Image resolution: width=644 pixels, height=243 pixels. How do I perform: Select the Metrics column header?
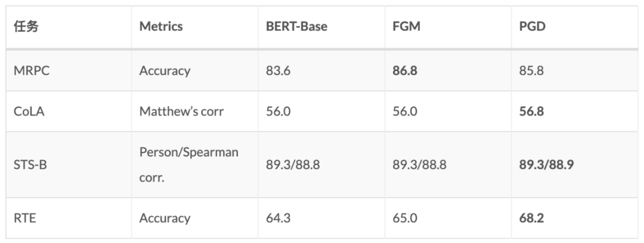[x=161, y=27]
